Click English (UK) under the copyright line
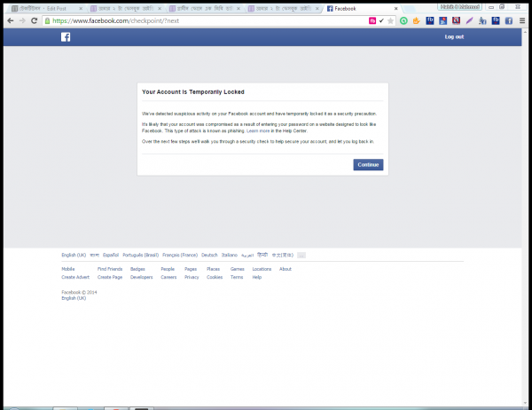The width and height of the screenshot is (532, 410). (x=74, y=298)
